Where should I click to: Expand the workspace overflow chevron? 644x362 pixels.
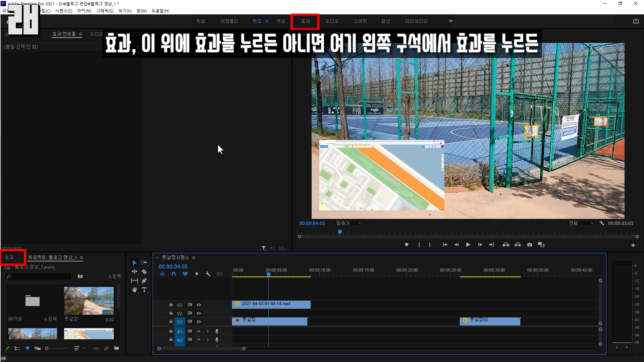tap(450, 21)
